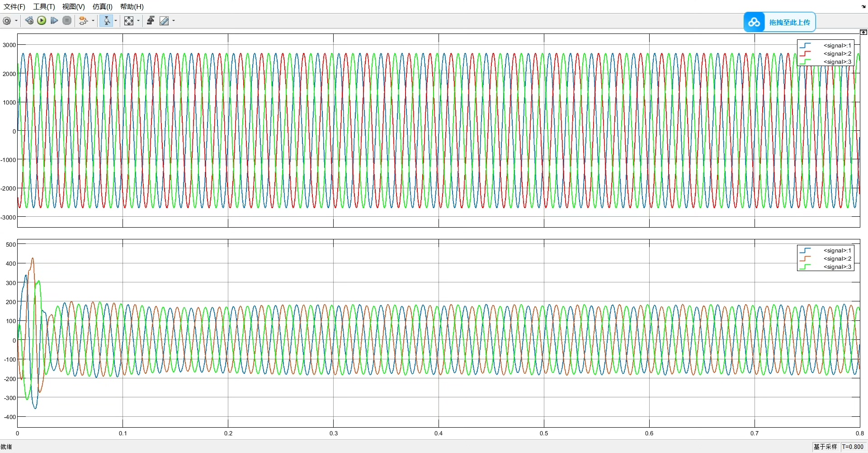
Task: Show cursor measurements ruler tool
Action: click(164, 21)
